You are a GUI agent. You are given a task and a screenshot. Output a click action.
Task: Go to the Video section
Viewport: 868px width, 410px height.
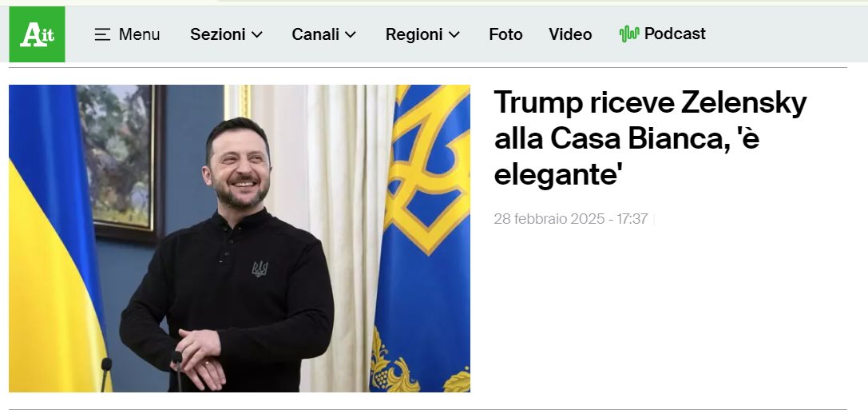pos(570,34)
